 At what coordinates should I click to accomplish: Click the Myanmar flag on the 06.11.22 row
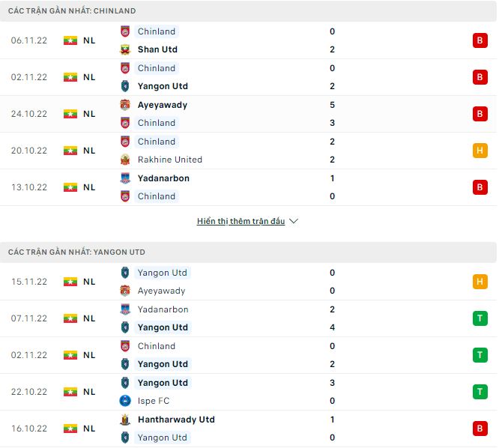70,40
